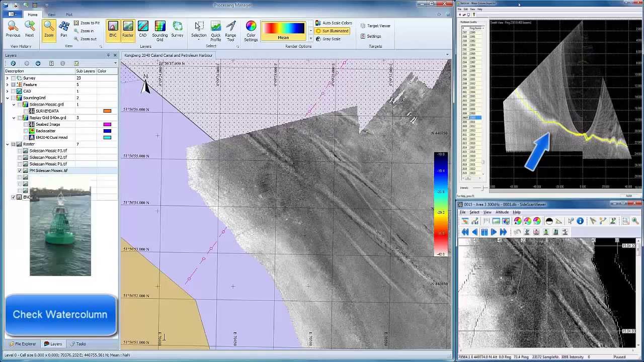Collapse the Replay Grid 040m.grd node
This screenshot has width=644, height=362.
tap(14, 118)
